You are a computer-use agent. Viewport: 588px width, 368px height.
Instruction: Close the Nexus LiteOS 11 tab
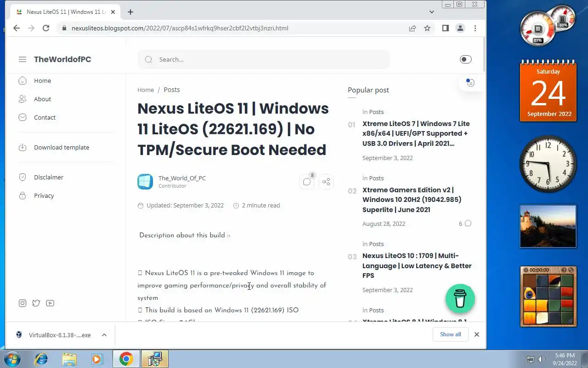tap(113, 12)
